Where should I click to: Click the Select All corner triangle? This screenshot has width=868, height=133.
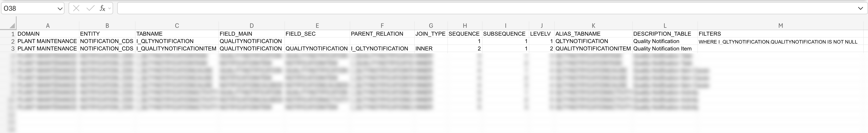pos(12,25)
